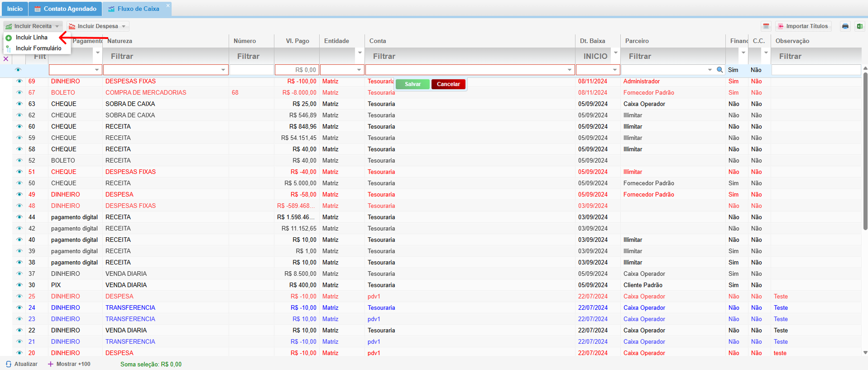Click the pink arrow icon on Importar Títulos
This screenshot has width=868, height=370.
[x=781, y=26]
